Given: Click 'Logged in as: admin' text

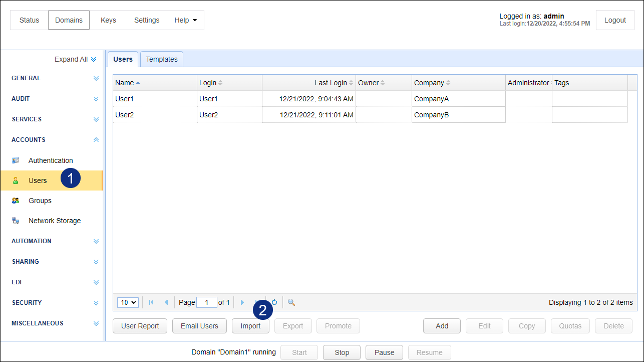Looking at the screenshot, I should (532, 16).
